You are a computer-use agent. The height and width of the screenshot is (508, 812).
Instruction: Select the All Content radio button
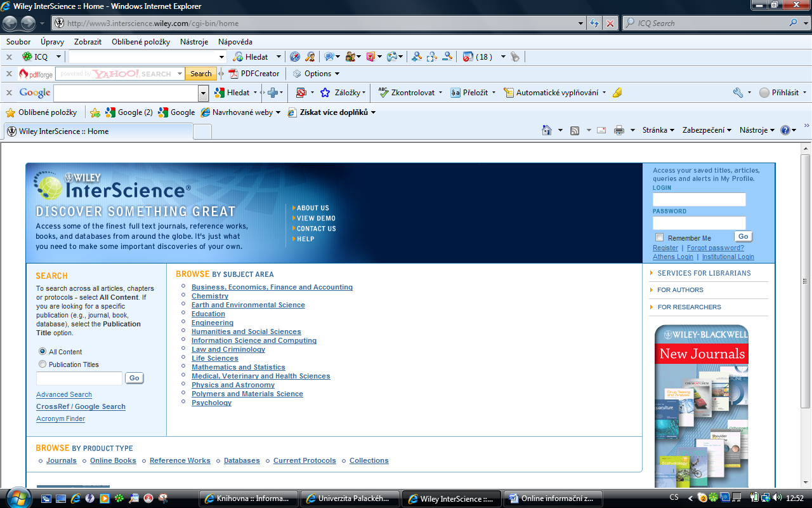[43, 351]
